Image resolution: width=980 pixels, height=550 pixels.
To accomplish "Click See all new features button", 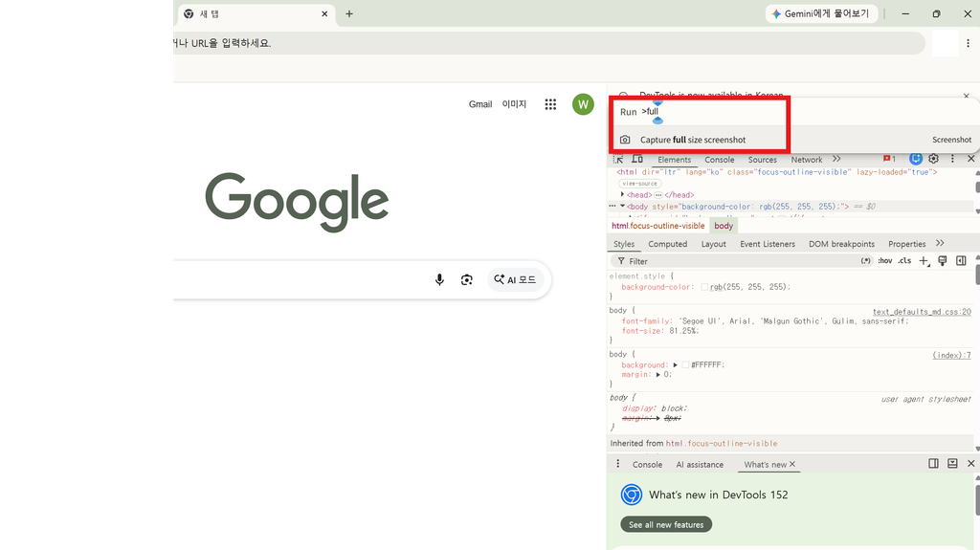I will 666,524.
